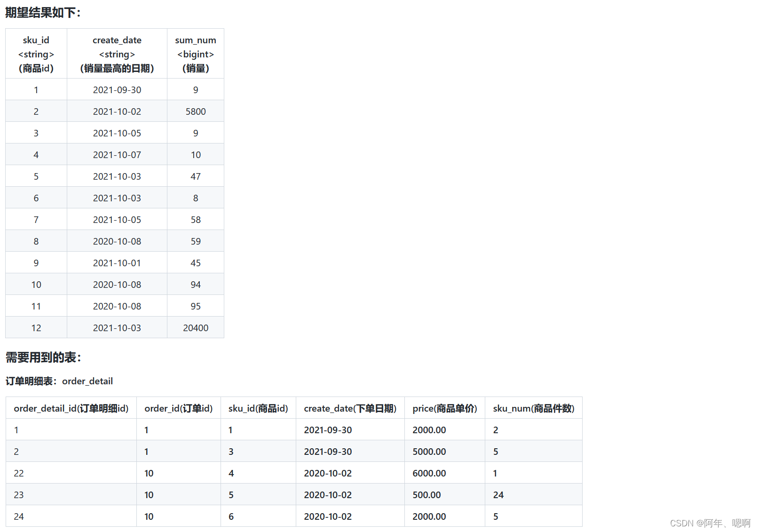This screenshot has width=758, height=532.
Task: Click the sum_num '10' in the 2021-10-07 row
Action: (196, 155)
